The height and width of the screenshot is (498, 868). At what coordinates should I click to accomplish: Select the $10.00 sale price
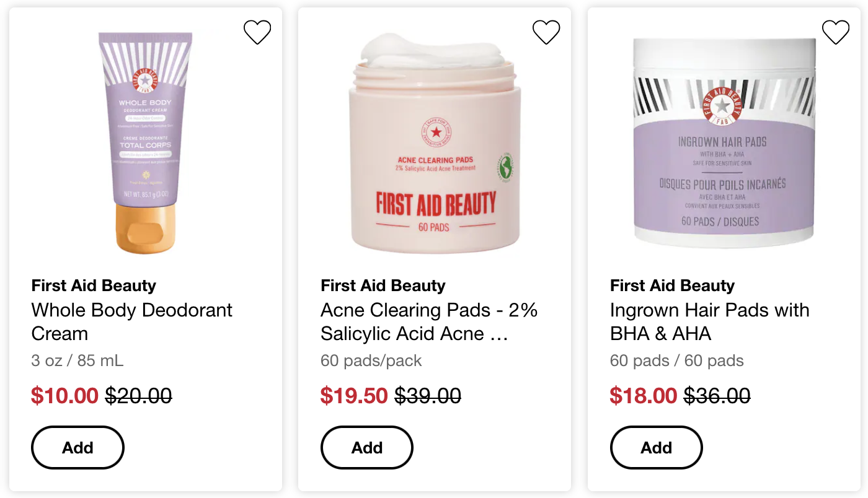65,396
